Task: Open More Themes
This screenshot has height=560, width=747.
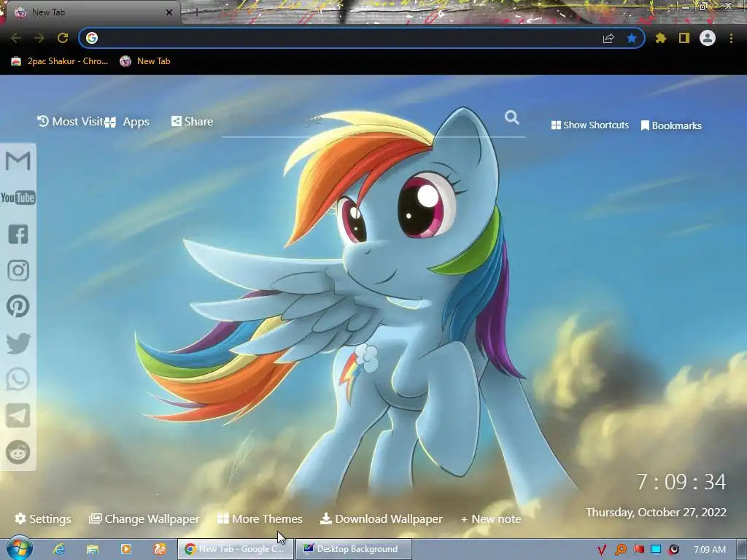Action: pos(260,518)
